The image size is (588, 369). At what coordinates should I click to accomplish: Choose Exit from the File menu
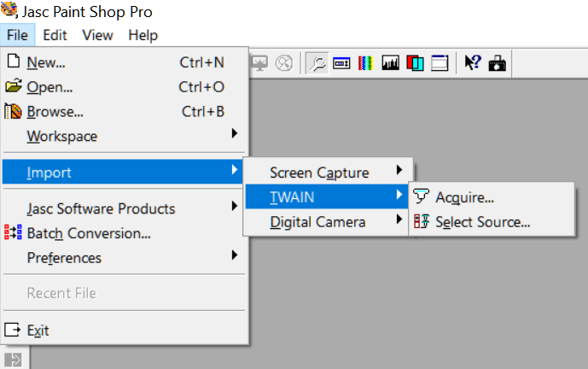[125, 331]
